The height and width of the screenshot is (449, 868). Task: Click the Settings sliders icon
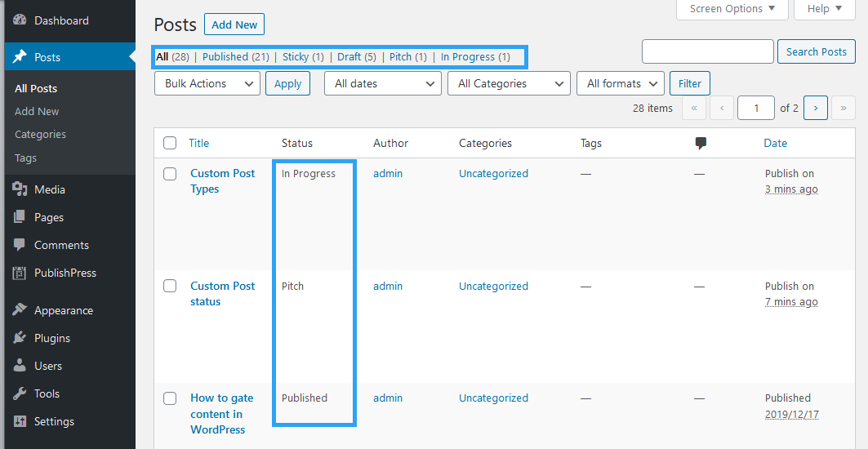[x=20, y=421]
